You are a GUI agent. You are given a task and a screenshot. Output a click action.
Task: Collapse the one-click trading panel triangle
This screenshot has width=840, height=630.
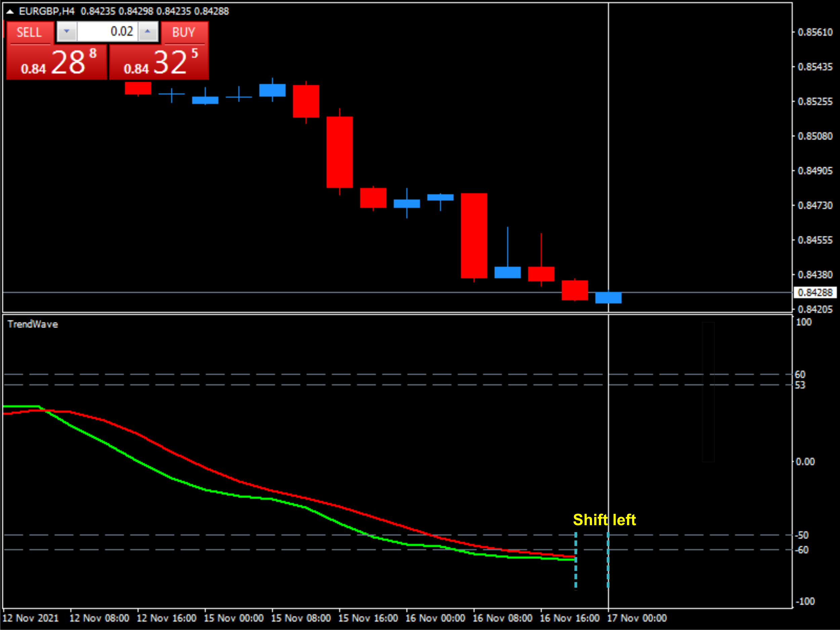[10, 12]
